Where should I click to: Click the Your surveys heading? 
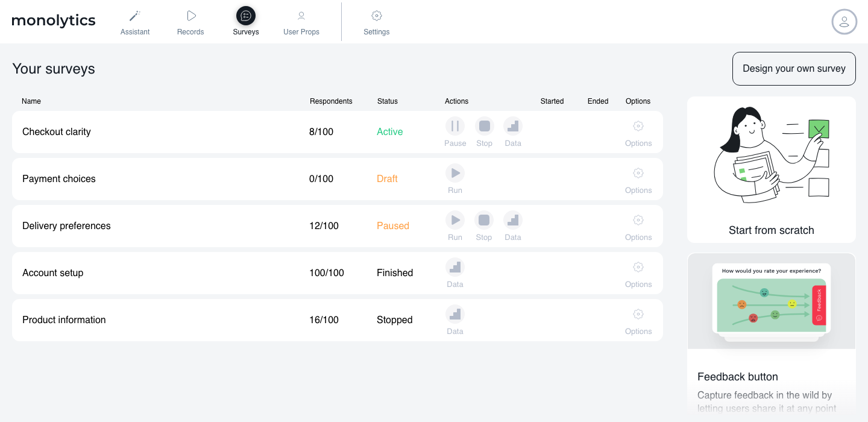coord(54,69)
